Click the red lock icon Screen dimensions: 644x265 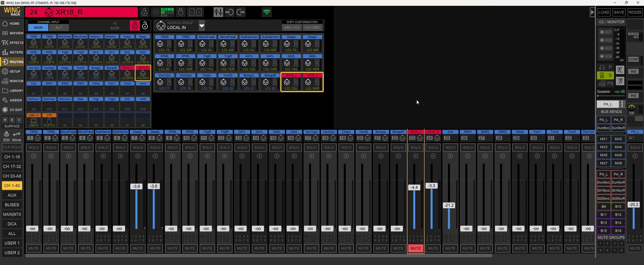135,26
